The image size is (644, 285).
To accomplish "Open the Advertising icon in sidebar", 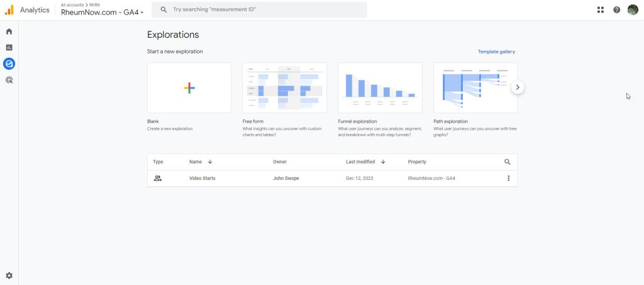I will pos(9,80).
